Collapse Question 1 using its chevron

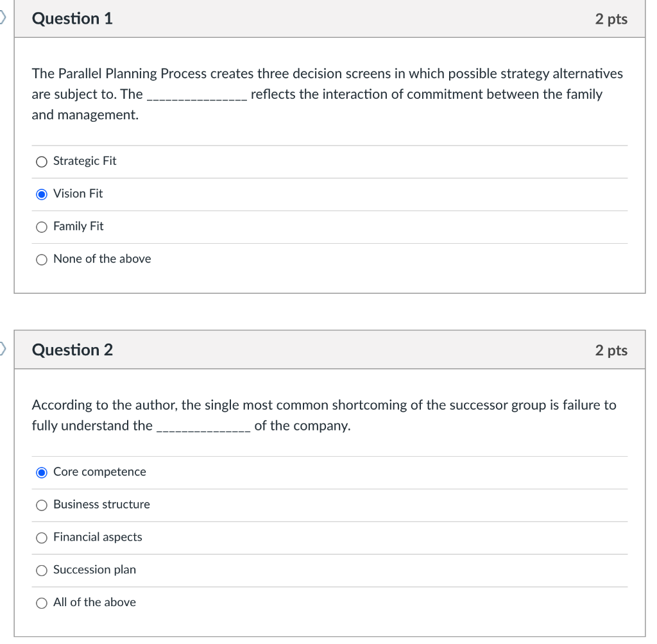(3, 18)
